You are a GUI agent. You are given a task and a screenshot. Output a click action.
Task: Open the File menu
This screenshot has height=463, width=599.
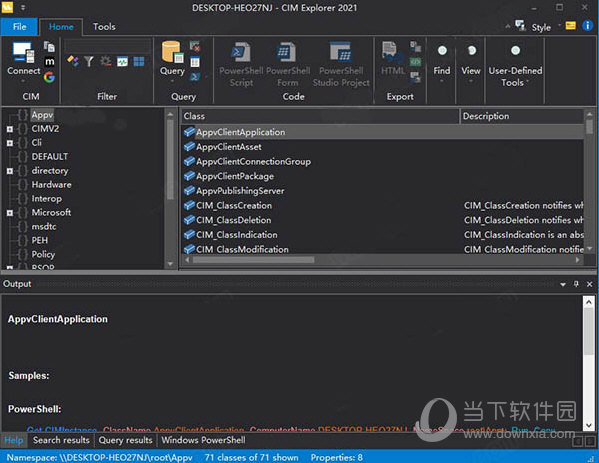(x=19, y=27)
